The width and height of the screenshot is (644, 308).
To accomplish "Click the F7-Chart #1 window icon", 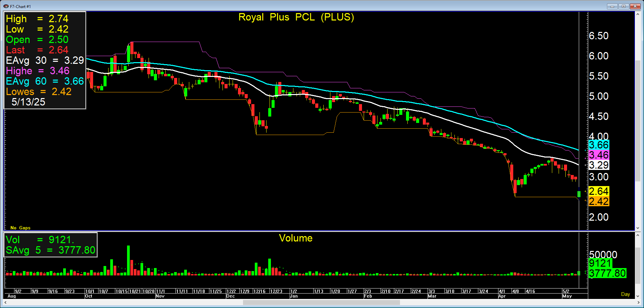I will click(6, 6).
